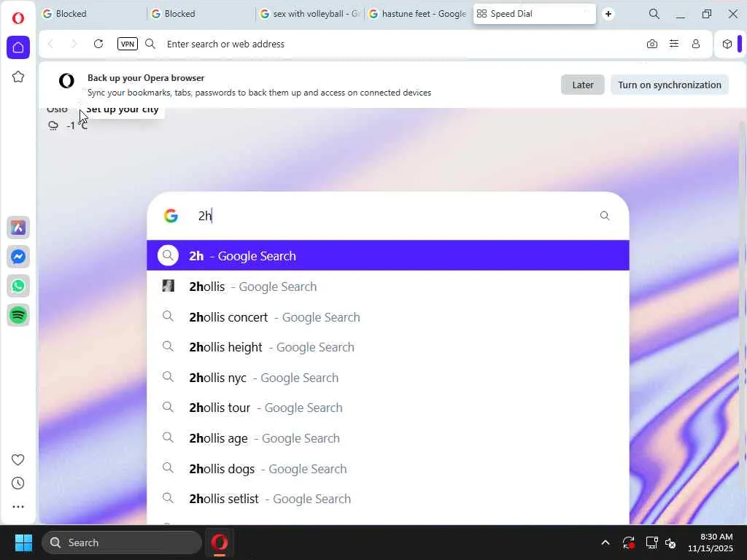Choose the '2hollis concert' suggestion
This screenshot has width=747, height=560.
click(388, 317)
